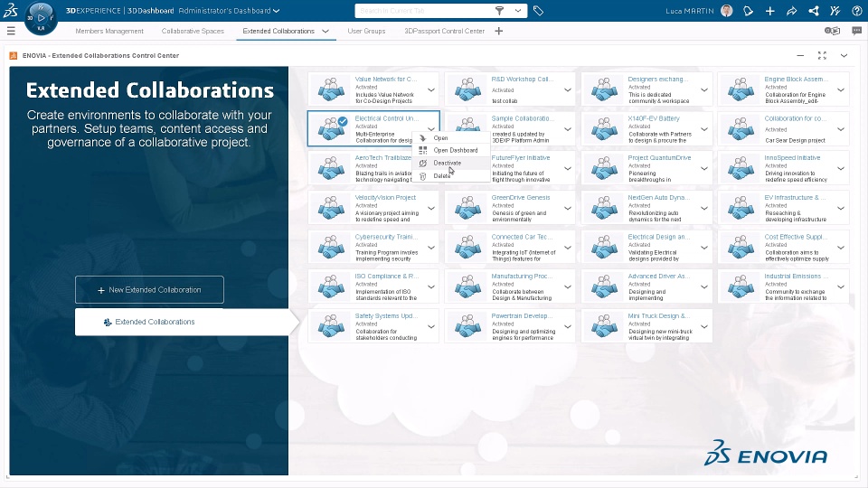The width and height of the screenshot is (868, 488).
Task: Expand the Cybersecurity Training card chevron
Action: point(431,248)
